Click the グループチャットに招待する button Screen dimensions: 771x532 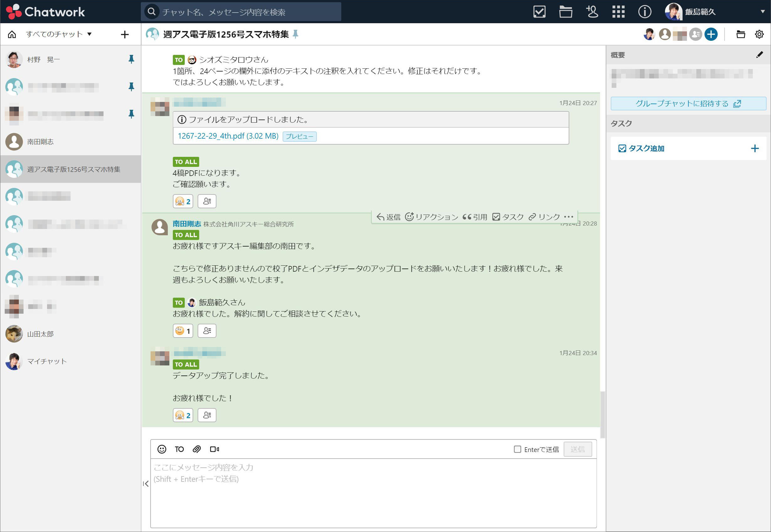click(x=688, y=103)
